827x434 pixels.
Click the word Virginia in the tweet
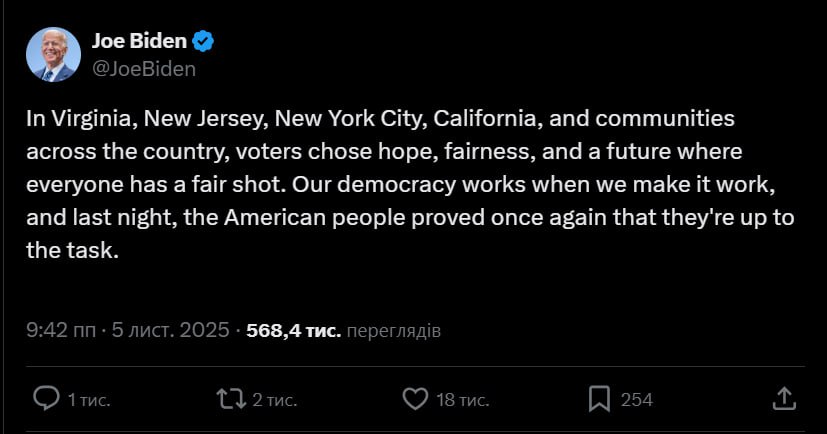pyautogui.click(x=91, y=118)
